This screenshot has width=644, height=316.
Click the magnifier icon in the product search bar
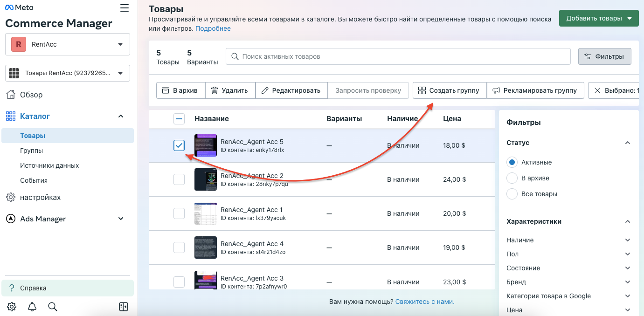[235, 56]
